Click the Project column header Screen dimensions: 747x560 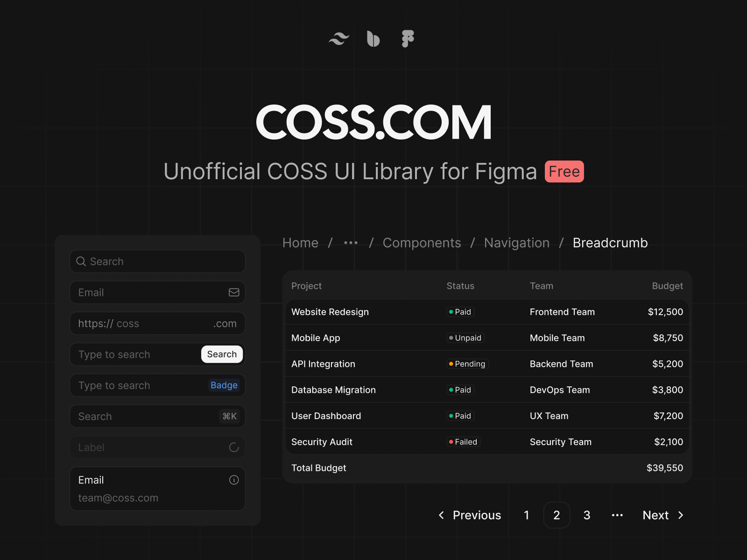coord(306,286)
